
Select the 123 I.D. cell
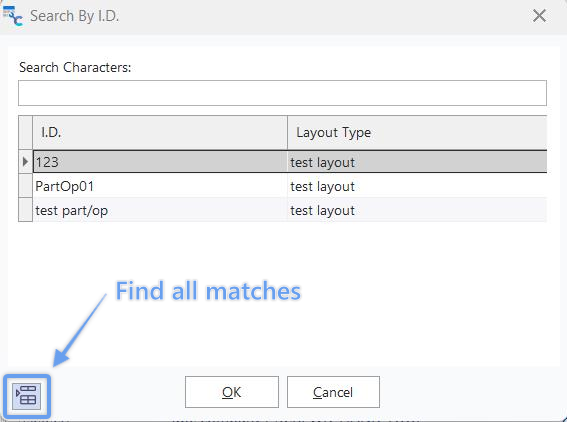[160, 162]
